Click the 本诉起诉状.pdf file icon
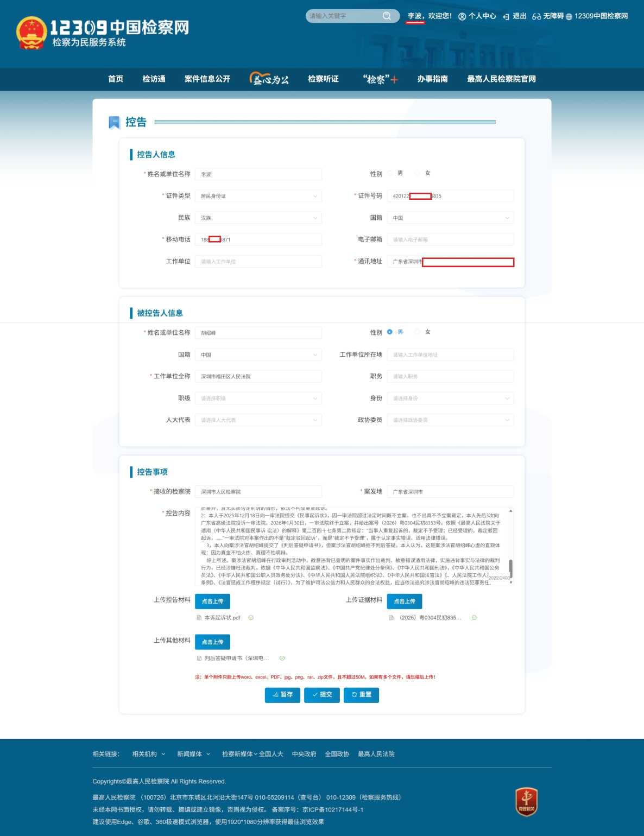 click(x=199, y=618)
